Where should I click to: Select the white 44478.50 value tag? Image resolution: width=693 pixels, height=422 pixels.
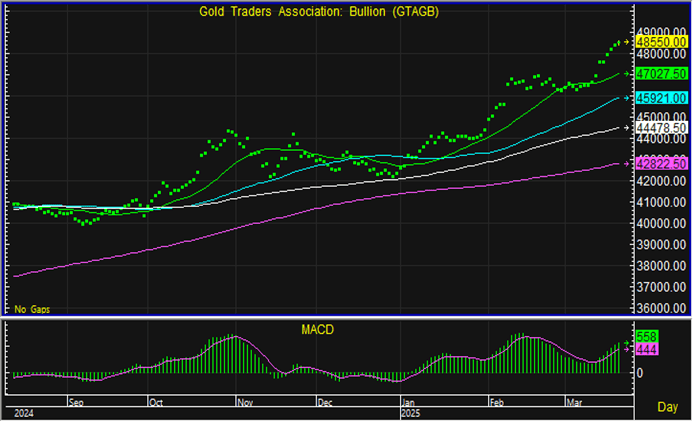point(660,128)
